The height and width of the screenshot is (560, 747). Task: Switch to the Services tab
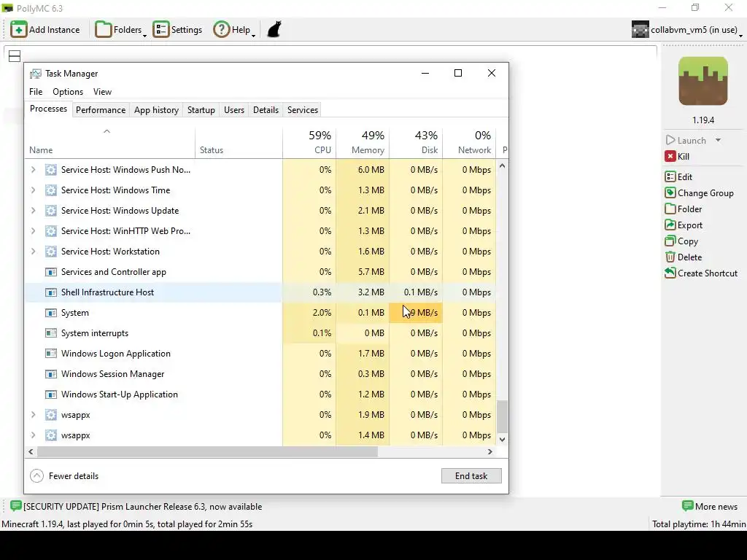303,110
